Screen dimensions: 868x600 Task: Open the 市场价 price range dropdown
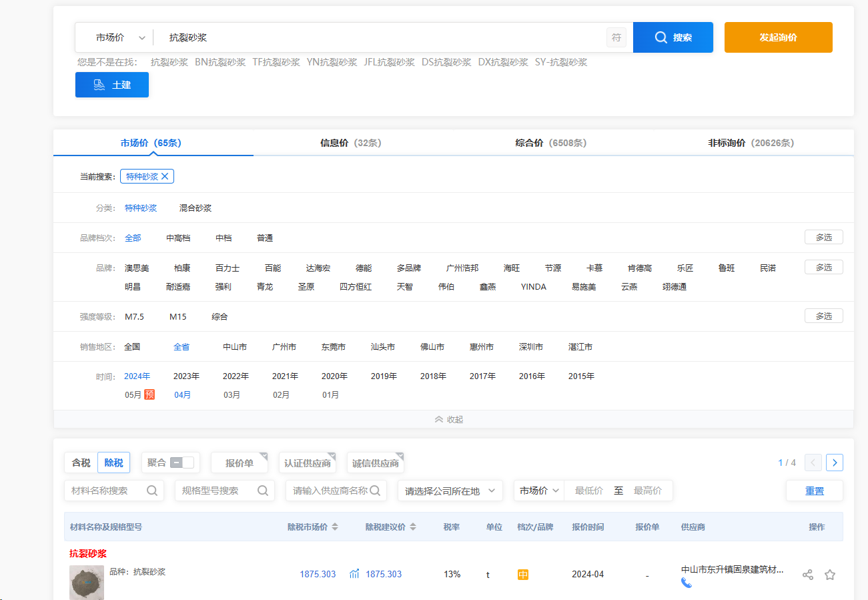point(539,491)
